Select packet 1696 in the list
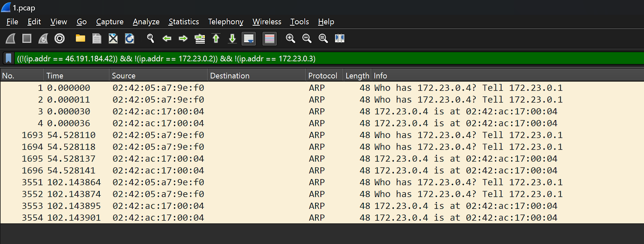The image size is (644, 244). pyautogui.click(x=322, y=170)
